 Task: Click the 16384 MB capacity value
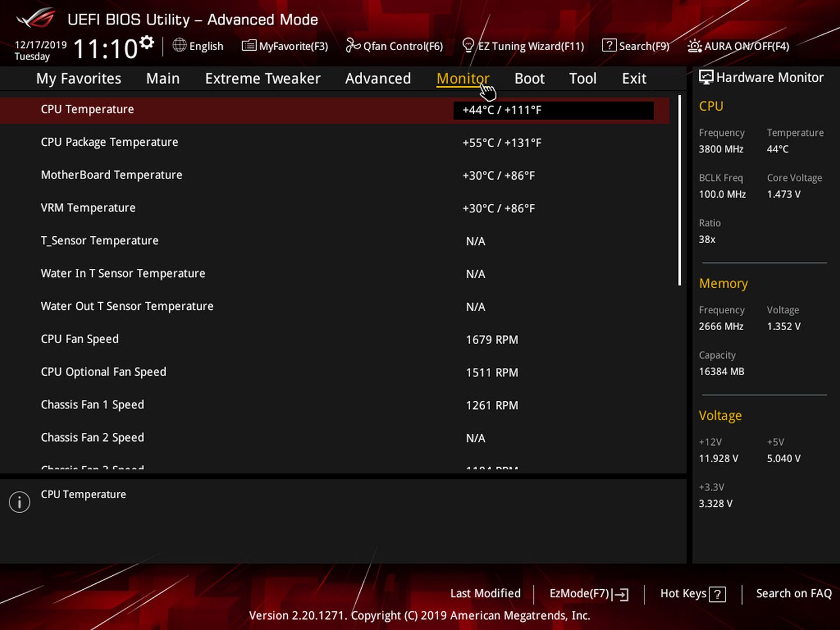[722, 372]
